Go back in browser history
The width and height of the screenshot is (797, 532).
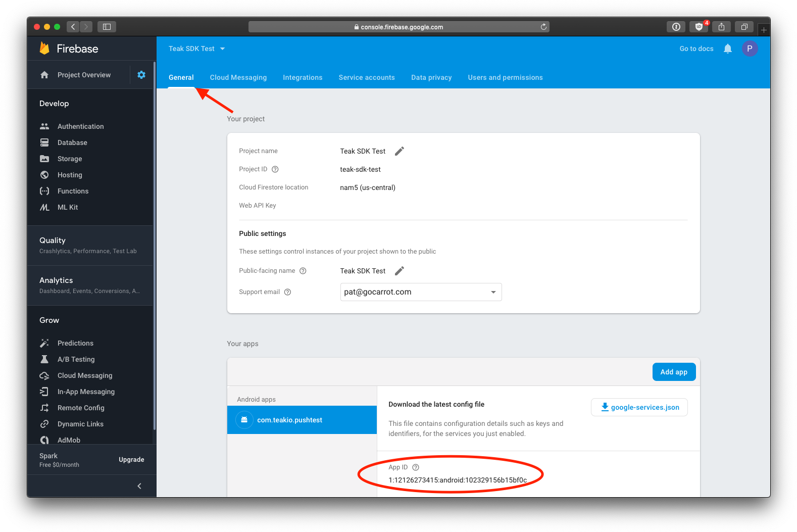[73, 27]
